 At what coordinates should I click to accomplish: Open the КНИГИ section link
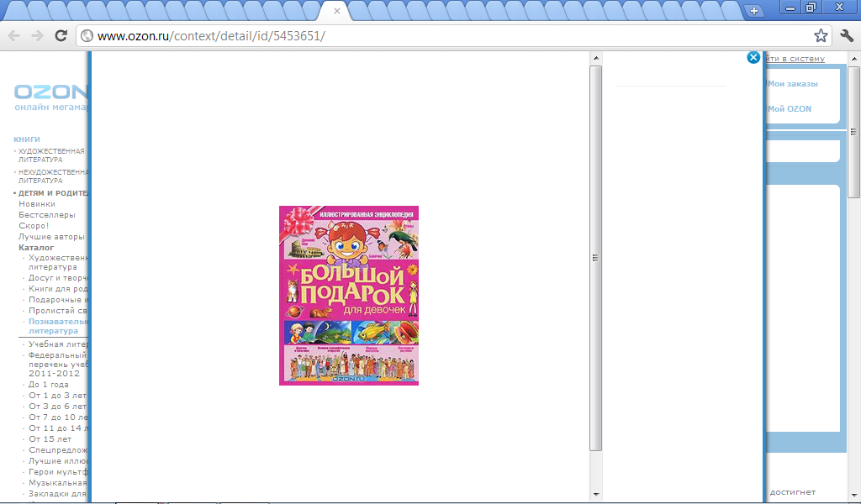click(27, 139)
